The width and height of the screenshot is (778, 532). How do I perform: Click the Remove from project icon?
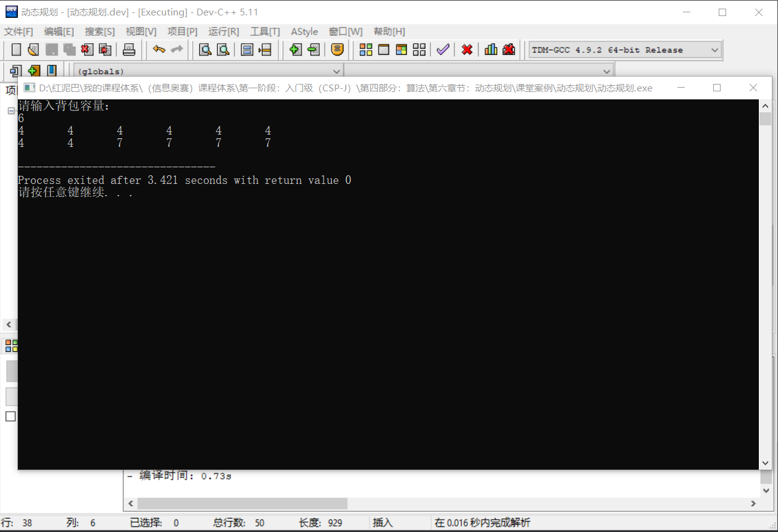point(314,50)
